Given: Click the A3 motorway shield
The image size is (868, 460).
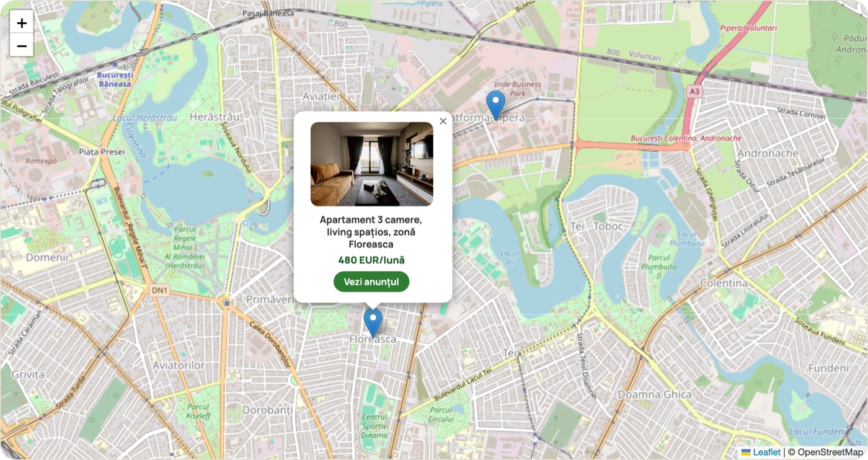Looking at the screenshot, I should (x=694, y=91).
